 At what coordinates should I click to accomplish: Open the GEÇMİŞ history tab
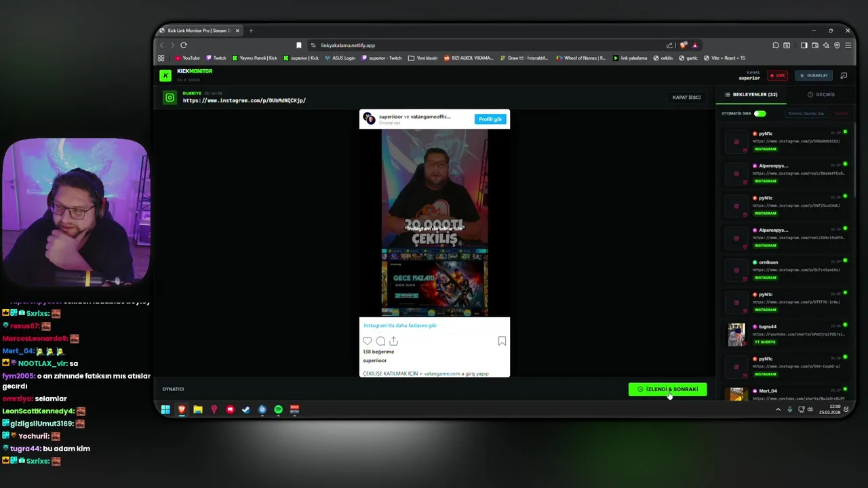[821, 94]
